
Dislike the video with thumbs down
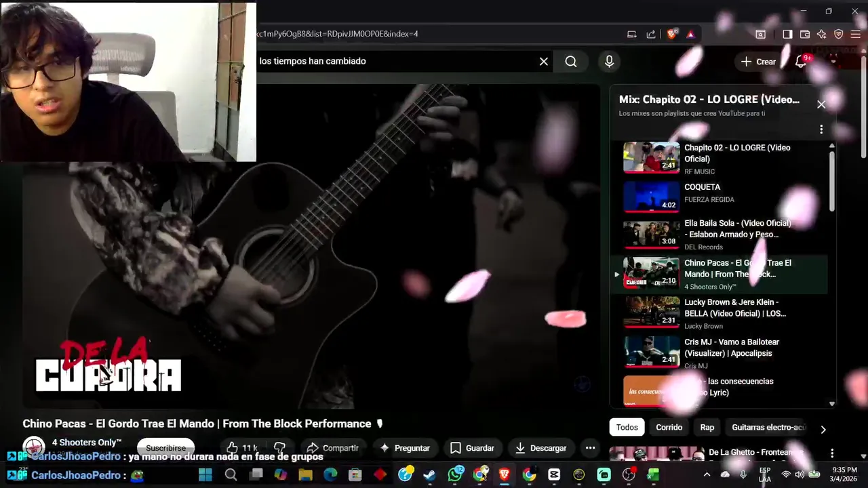(x=280, y=448)
